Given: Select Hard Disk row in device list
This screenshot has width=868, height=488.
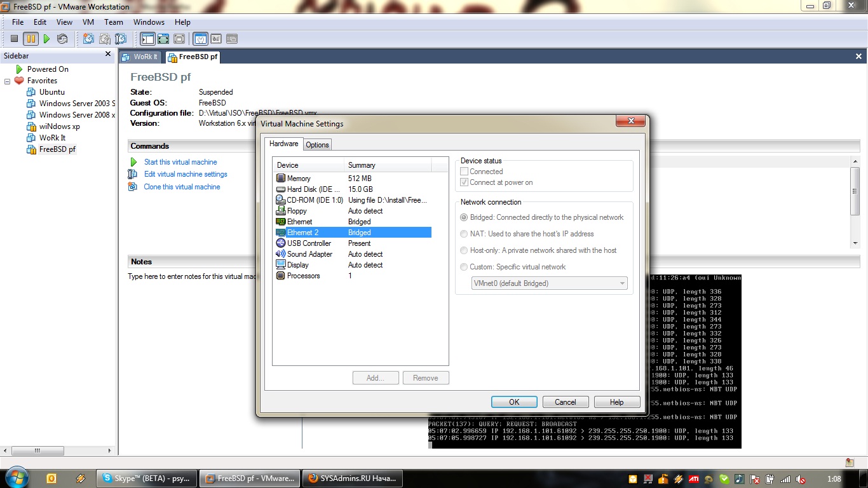Looking at the screenshot, I should (352, 189).
